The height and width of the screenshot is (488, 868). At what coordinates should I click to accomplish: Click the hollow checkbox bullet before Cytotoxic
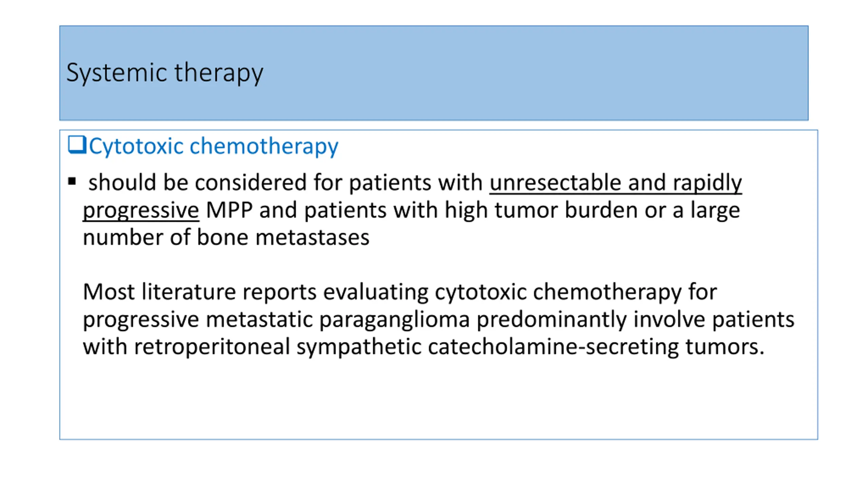click(x=77, y=145)
